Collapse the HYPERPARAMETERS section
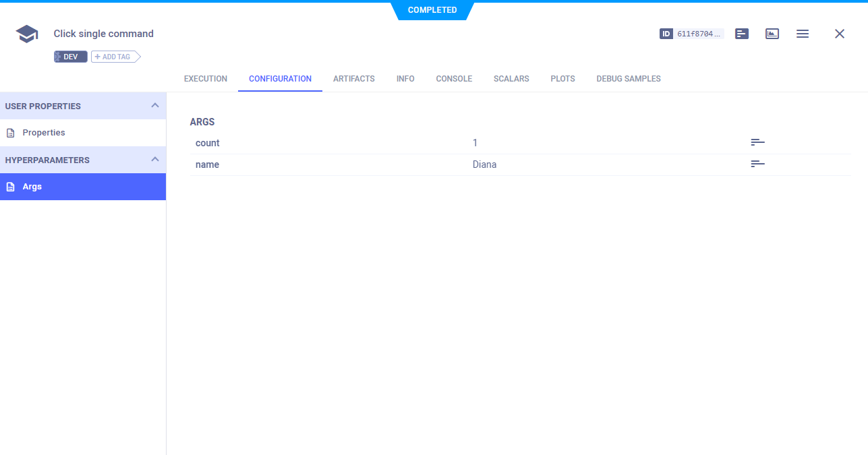This screenshot has height=455, width=868. (x=156, y=160)
